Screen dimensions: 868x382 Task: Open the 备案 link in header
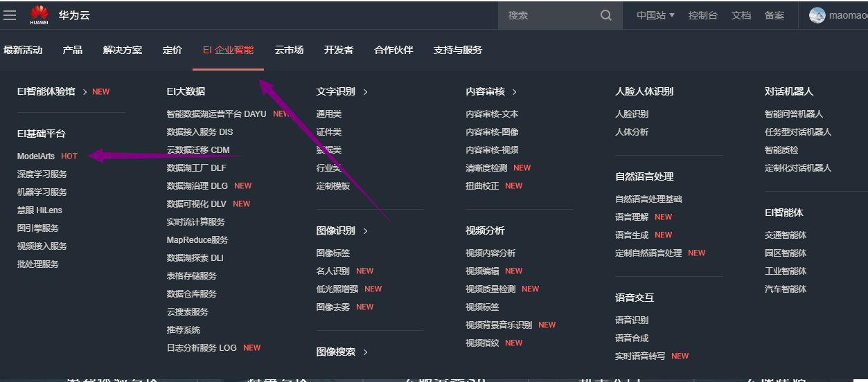pyautogui.click(x=774, y=15)
